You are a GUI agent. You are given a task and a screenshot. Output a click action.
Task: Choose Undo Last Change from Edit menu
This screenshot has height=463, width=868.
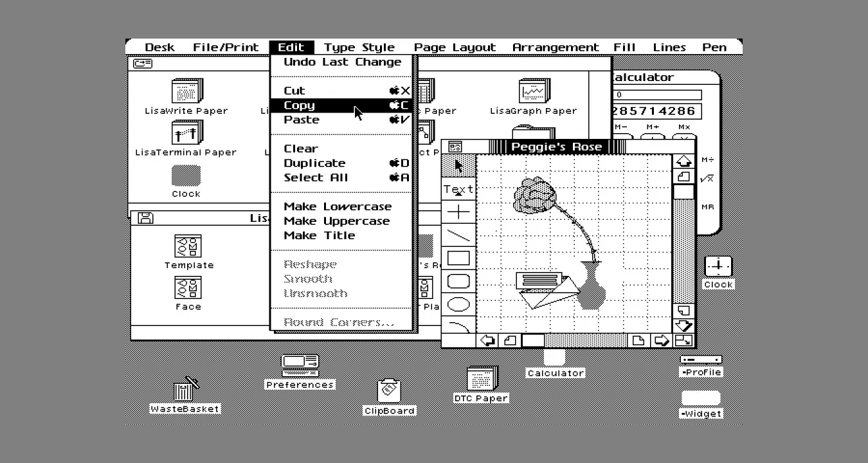(x=341, y=62)
